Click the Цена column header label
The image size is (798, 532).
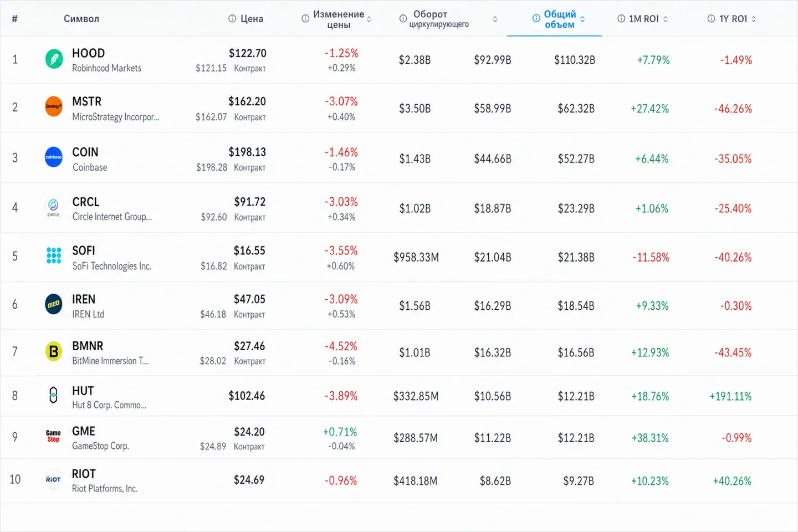(x=252, y=19)
